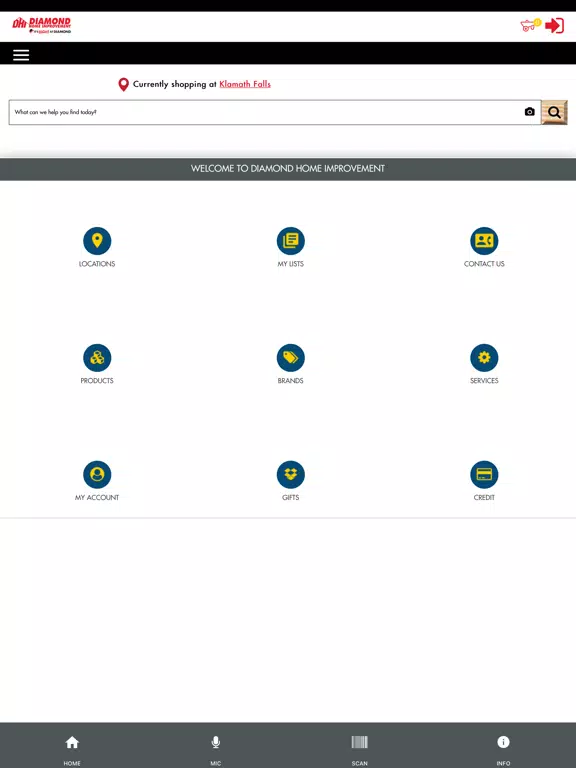
Task: Open the My Account icon
Action: click(x=97, y=474)
